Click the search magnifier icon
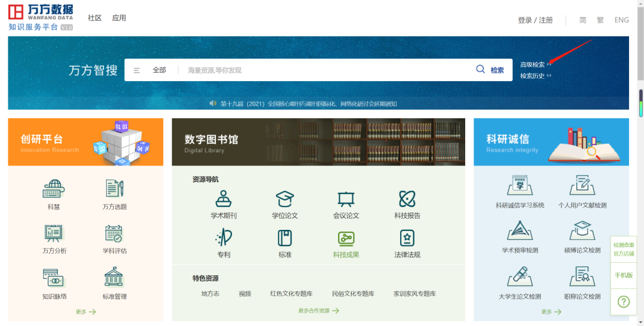 pos(481,69)
